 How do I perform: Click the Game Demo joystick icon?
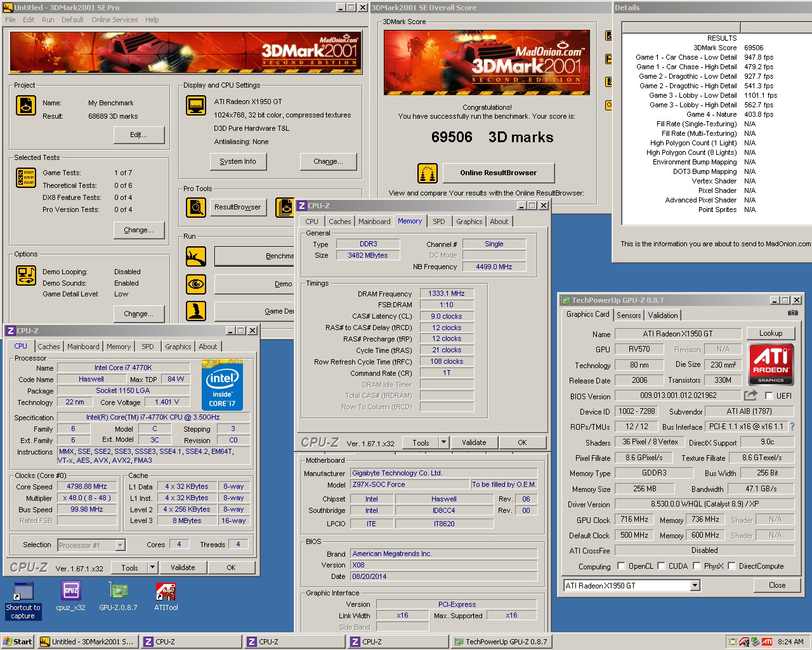tap(196, 311)
